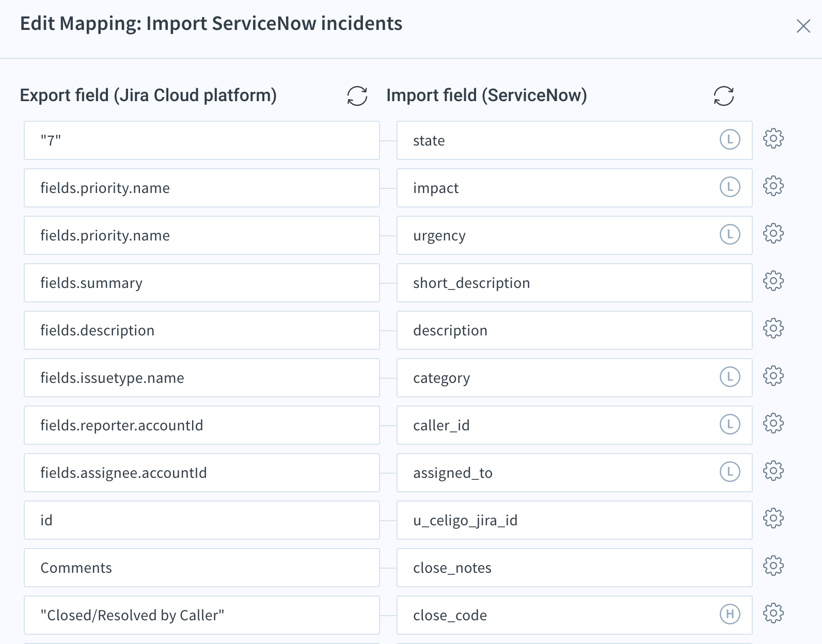Open settings gear for description mapping
The width and height of the screenshot is (822, 644).
pos(773,328)
